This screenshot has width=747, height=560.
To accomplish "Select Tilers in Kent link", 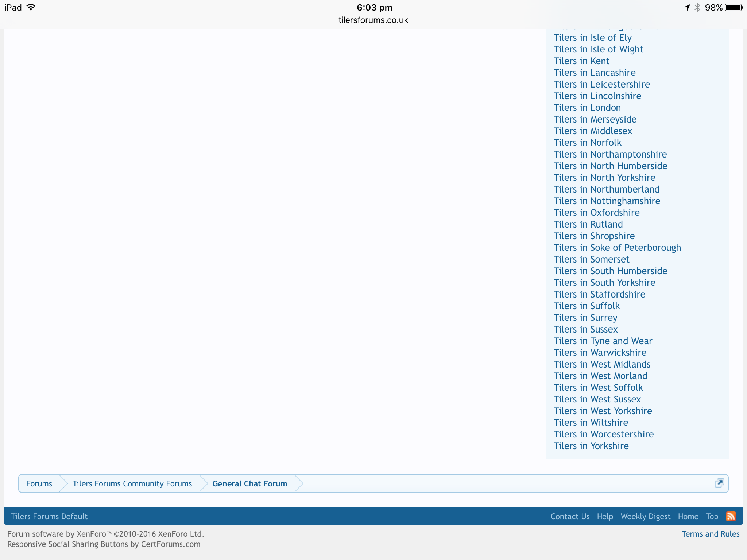I will tap(581, 61).
